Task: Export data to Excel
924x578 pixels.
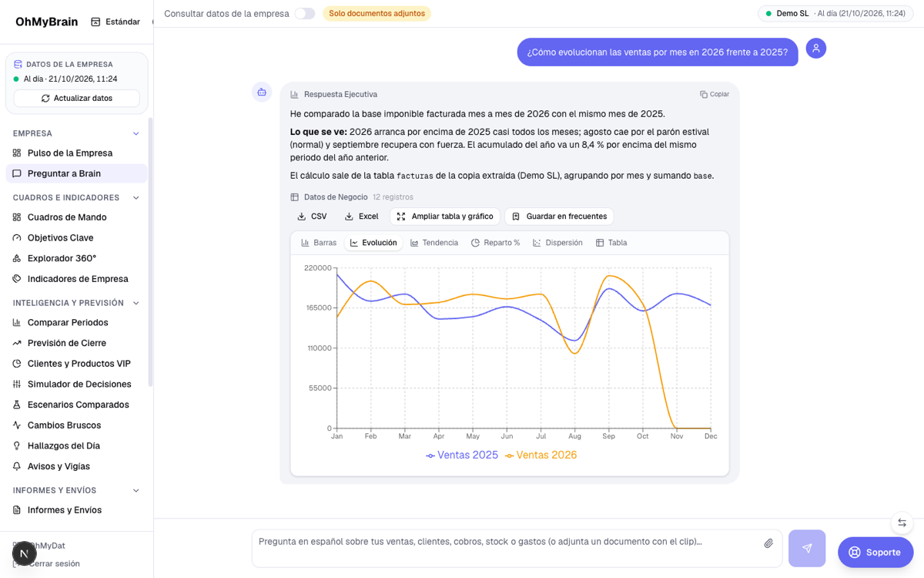Action: 361,217
